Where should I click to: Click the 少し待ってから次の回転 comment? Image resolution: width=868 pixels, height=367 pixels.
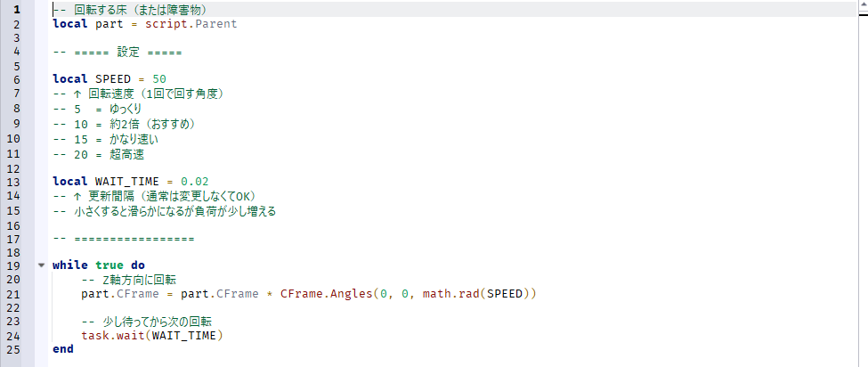click(x=147, y=322)
